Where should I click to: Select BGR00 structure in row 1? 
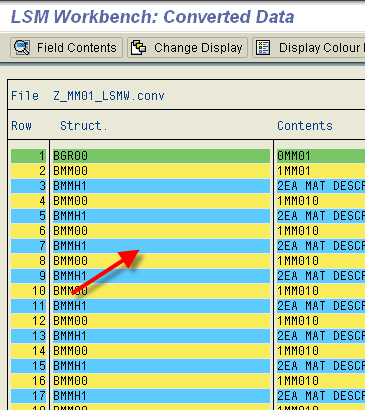(161, 156)
